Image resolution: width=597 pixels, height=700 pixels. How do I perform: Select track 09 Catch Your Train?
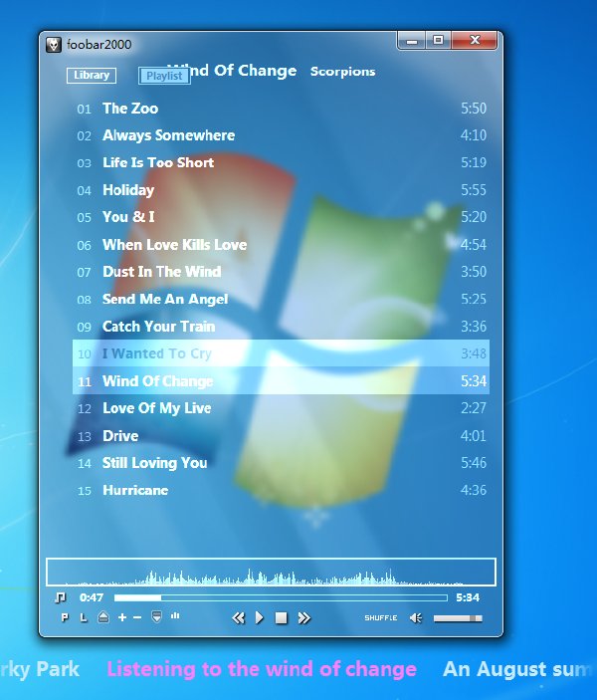pos(282,327)
